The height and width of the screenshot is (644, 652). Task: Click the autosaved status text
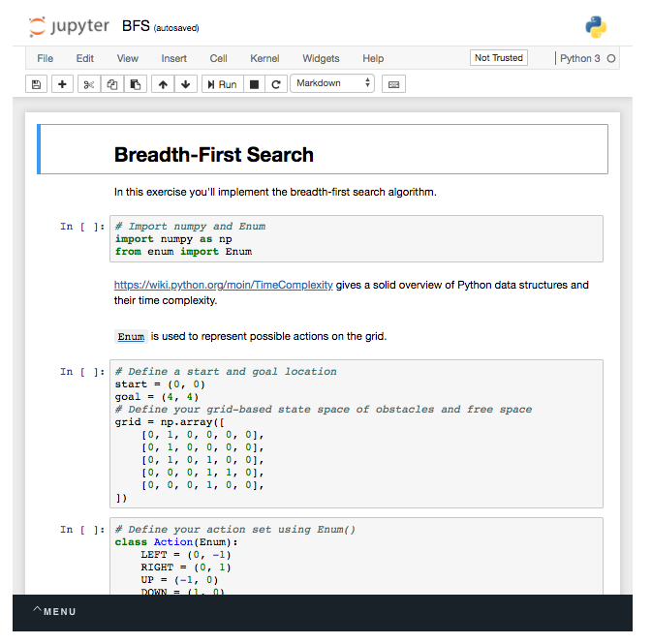point(176,28)
